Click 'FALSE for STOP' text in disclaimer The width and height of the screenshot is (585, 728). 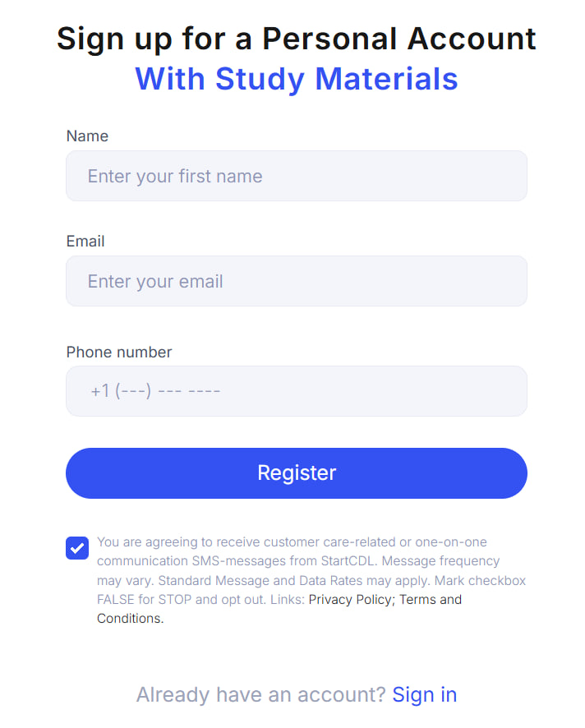pyautogui.click(x=145, y=600)
